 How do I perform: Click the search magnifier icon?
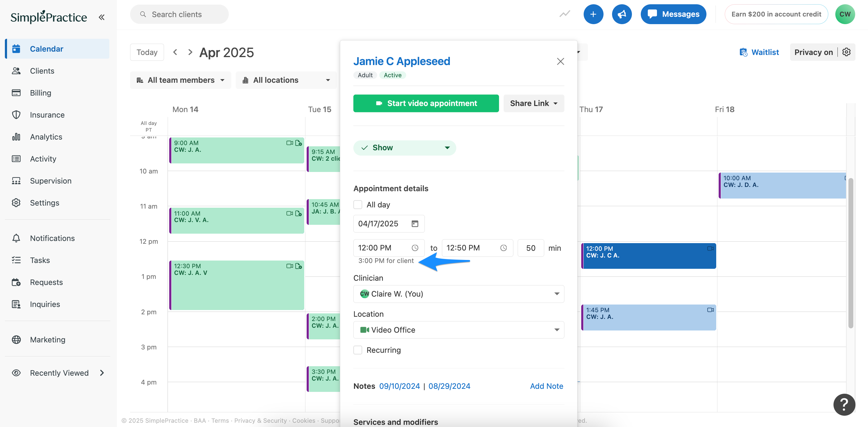pos(143,14)
